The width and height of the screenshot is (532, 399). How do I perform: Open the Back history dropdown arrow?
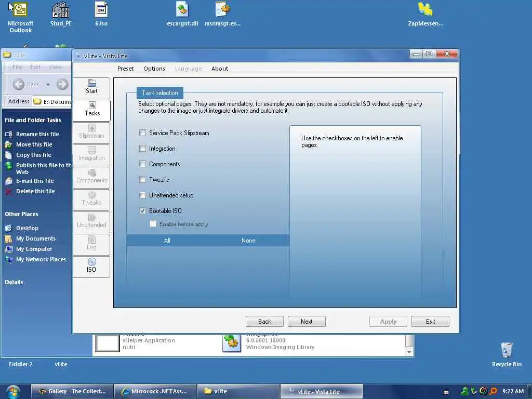[x=48, y=85]
